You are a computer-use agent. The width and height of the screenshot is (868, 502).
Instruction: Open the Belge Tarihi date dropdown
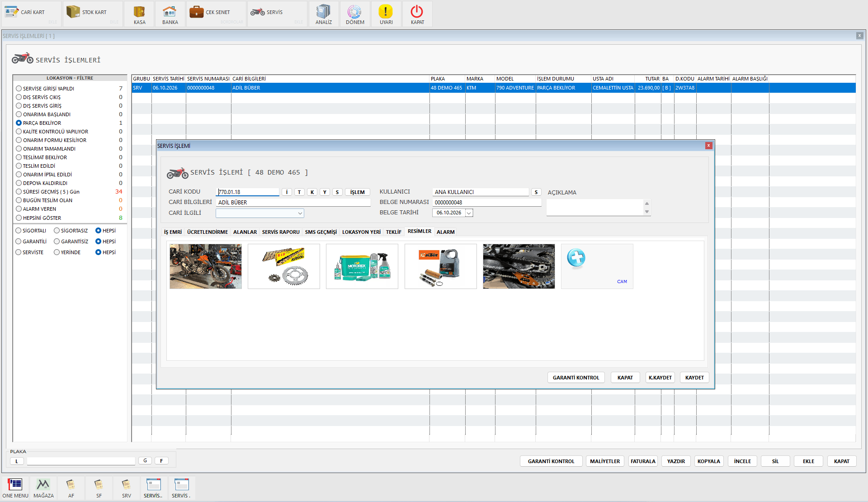(469, 213)
